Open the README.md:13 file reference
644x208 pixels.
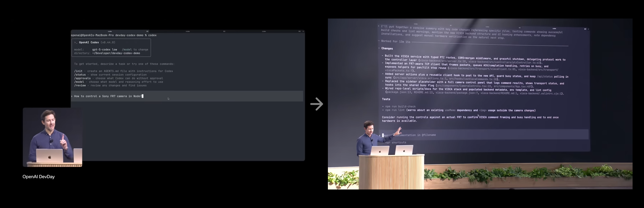(423, 93)
